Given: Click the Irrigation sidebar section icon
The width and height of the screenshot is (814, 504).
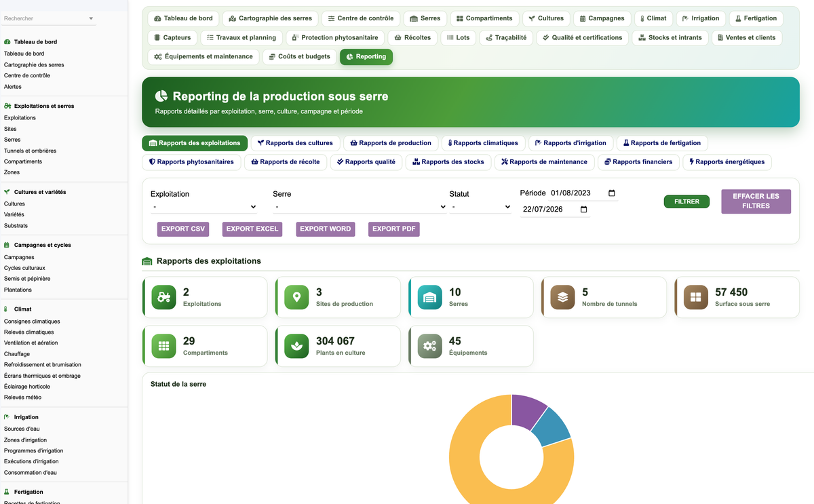Looking at the screenshot, I should click(x=7, y=417).
